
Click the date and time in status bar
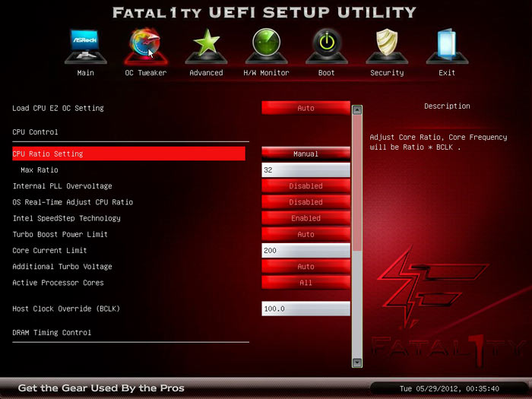(449, 388)
